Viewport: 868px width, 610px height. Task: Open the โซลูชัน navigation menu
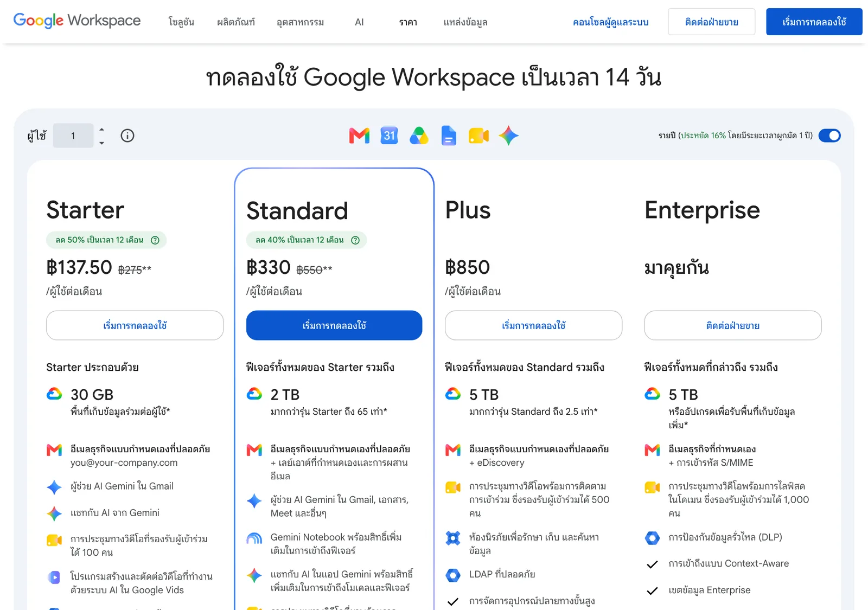[x=181, y=22]
